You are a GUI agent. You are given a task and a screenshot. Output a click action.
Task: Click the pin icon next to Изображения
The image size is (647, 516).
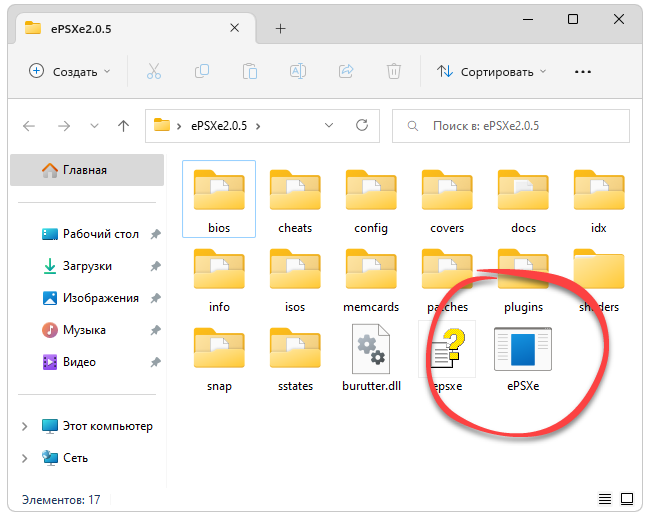click(x=155, y=298)
